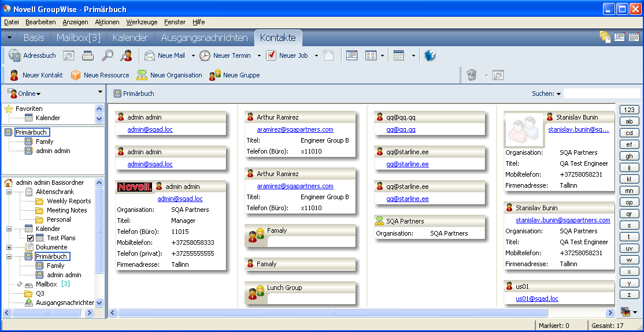Open the table view dropdown arrow
This screenshot has height=332, width=644.
[413, 56]
